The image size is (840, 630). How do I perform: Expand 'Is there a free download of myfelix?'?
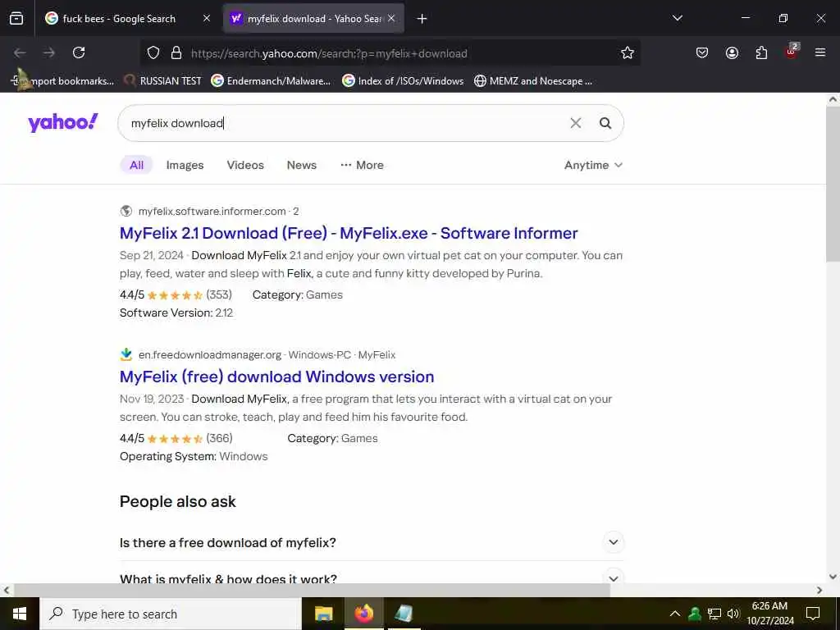372,543
